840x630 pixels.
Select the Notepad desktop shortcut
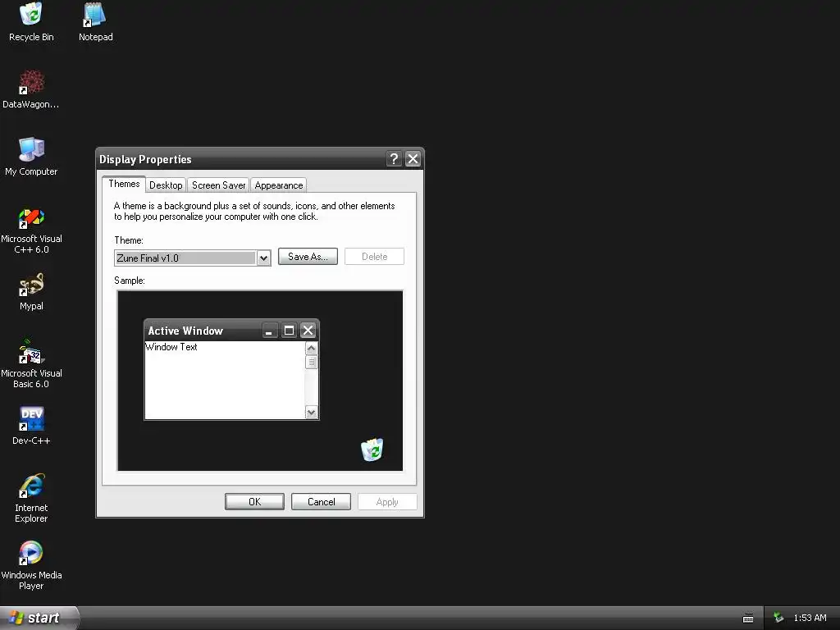pyautogui.click(x=95, y=22)
